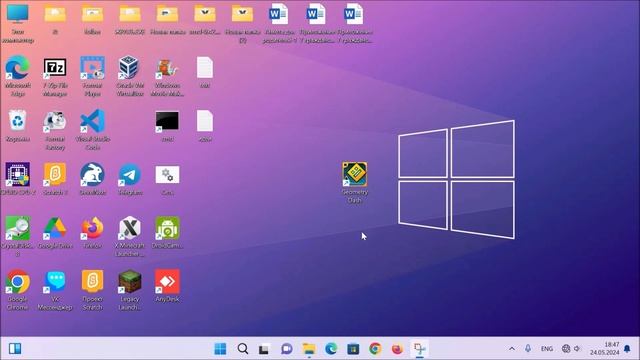Viewport: 640px width, 360px height.
Task: Open File Explorer from the taskbar
Action: pyautogui.click(x=309, y=349)
